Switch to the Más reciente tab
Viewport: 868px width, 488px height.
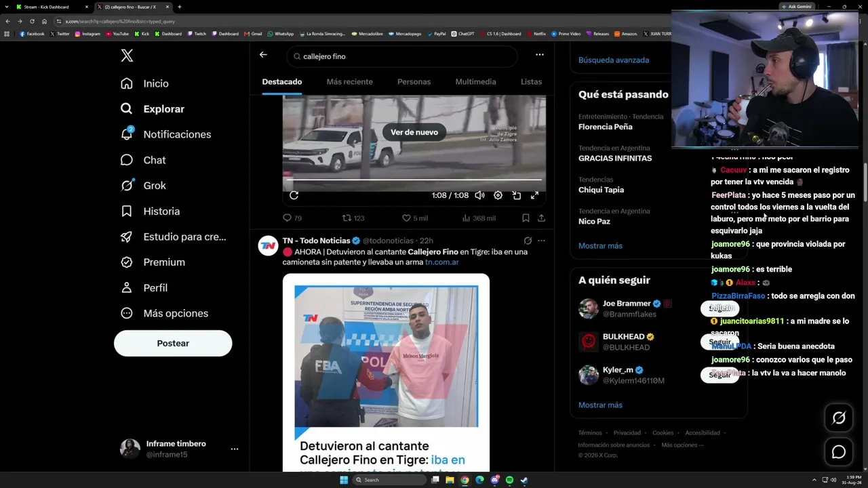click(x=349, y=82)
